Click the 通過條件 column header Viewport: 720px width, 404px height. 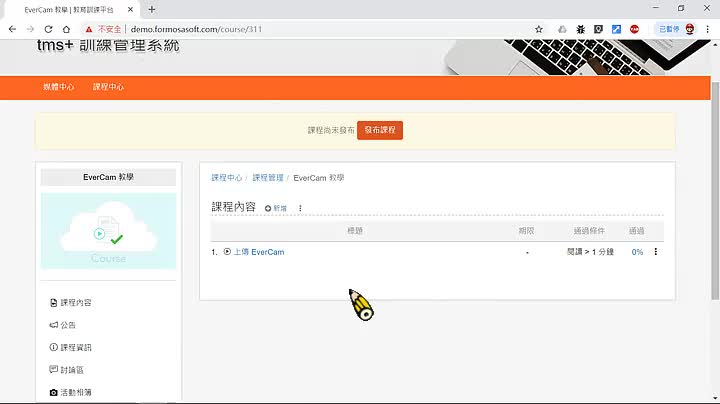point(589,231)
